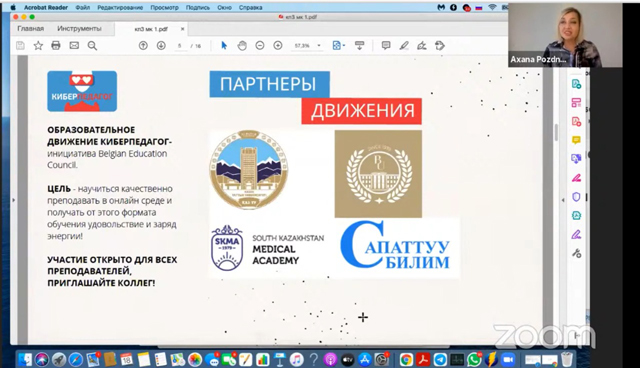Activate the hand pan tool
Image resolution: width=640 pixels, height=368 pixels.
(x=242, y=45)
